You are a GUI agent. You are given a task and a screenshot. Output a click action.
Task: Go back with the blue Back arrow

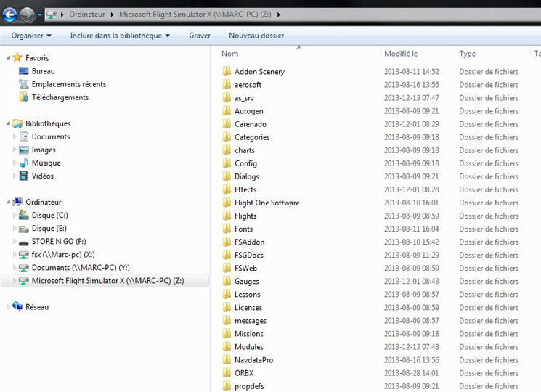coord(9,15)
